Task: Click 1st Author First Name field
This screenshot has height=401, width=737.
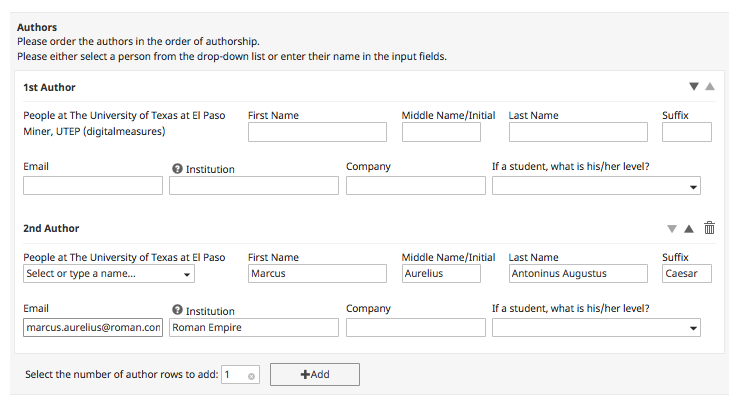Action: coord(317,132)
